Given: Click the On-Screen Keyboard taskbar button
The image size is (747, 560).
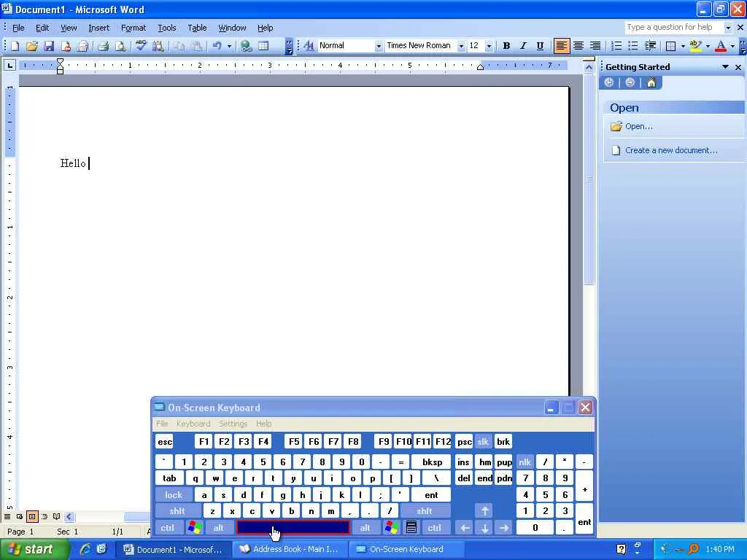Looking at the screenshot, I should (x=406, y=549).
